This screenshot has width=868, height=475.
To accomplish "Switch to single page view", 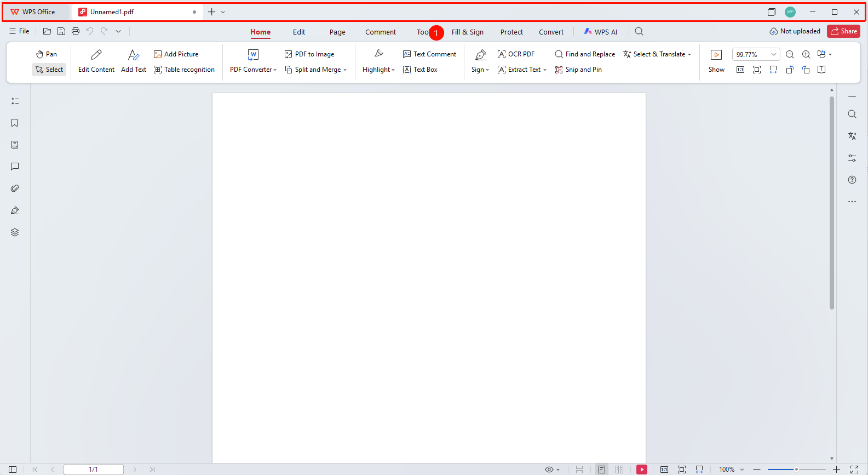I will pyautogui.click(x=602, y=470).
